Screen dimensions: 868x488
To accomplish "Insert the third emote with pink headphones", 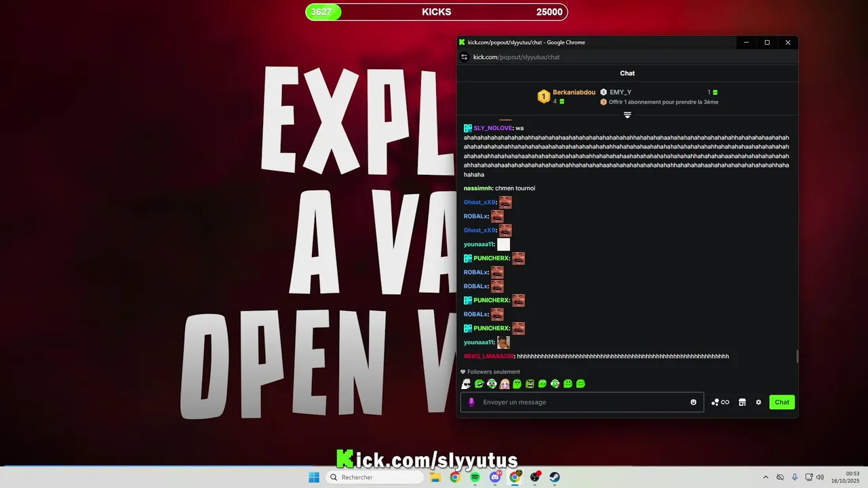I will click(x=492, y=384).
